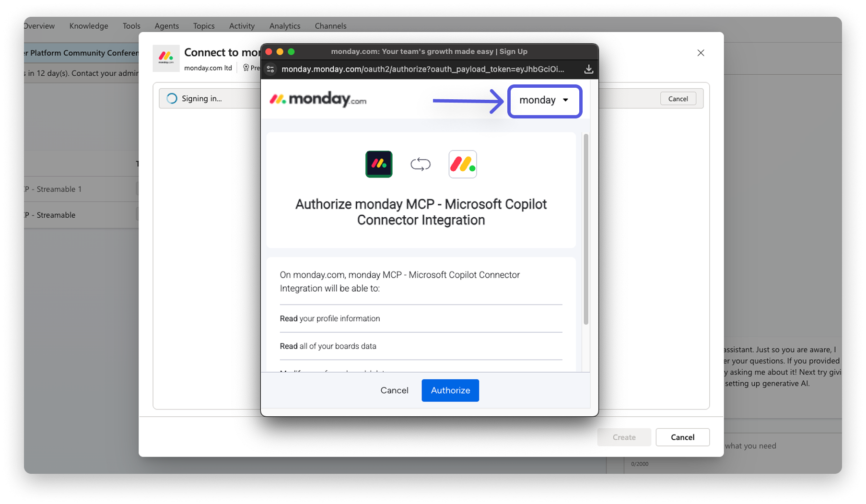
Task: Open the monday account dropdown
Action: click(544, 101)
